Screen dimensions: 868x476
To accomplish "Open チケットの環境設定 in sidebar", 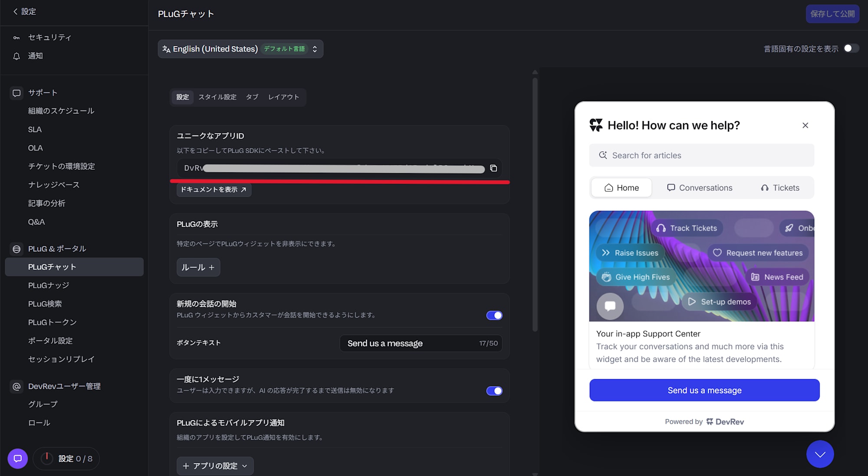I will pos(61,167).
